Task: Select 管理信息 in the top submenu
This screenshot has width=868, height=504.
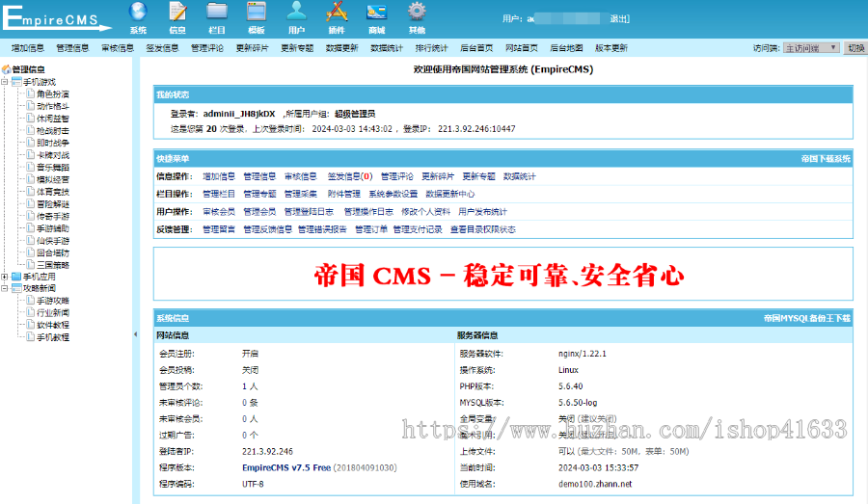Action: click(72, 48)
